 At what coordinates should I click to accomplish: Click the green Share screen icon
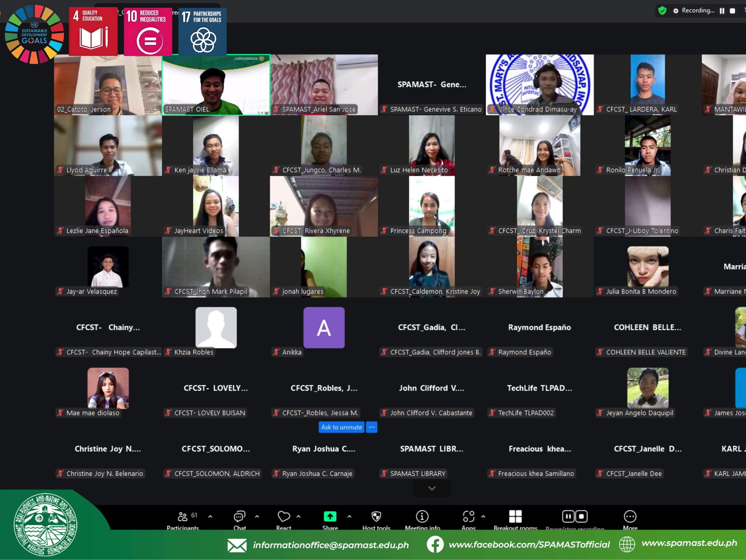[330, 517]
